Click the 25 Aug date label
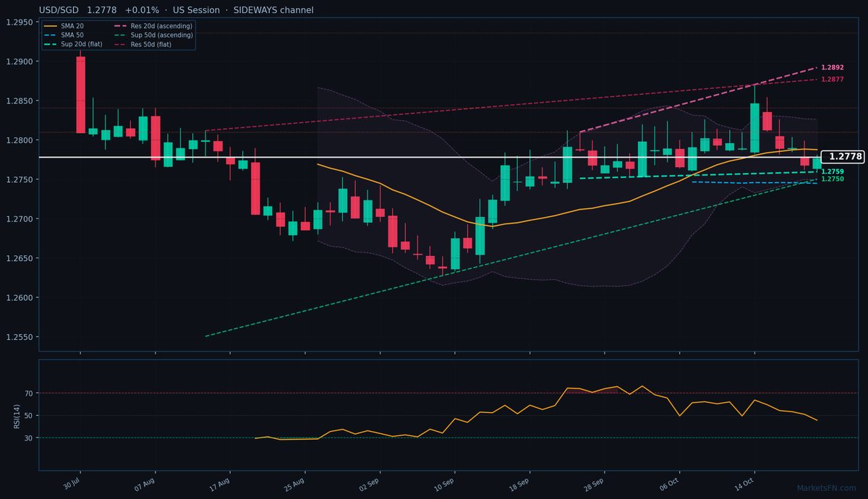868x499 pixels. coord(295,482)
